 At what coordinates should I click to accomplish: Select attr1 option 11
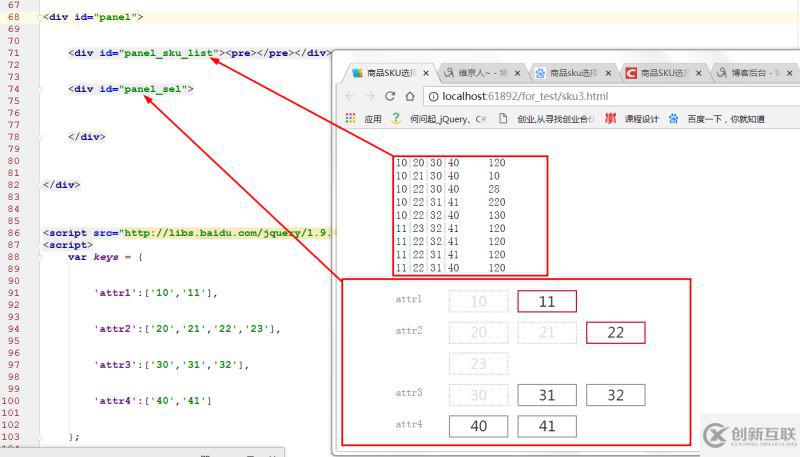(x=547, y=301)
